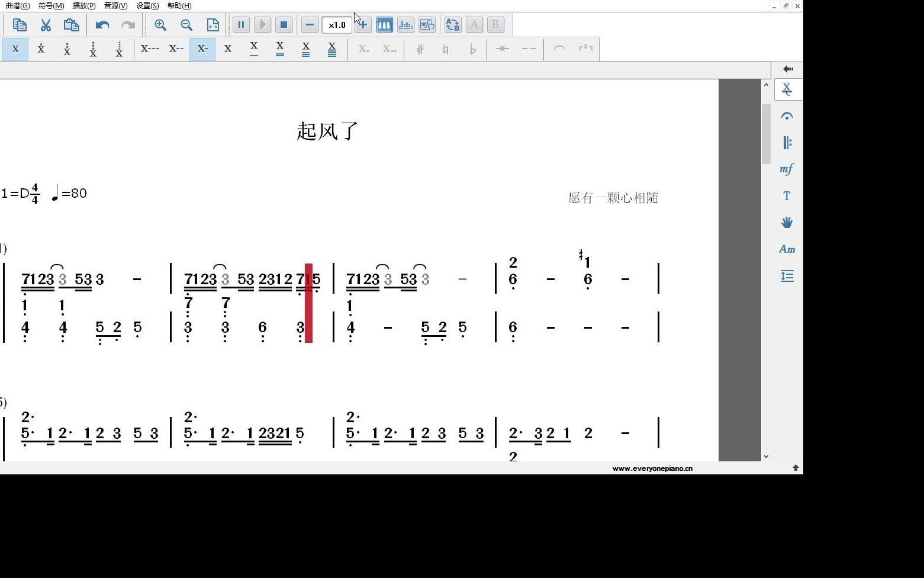Screen dimensions: 924x578
Task: Open the line spacing sidebar tool
Action: [787, 276]
